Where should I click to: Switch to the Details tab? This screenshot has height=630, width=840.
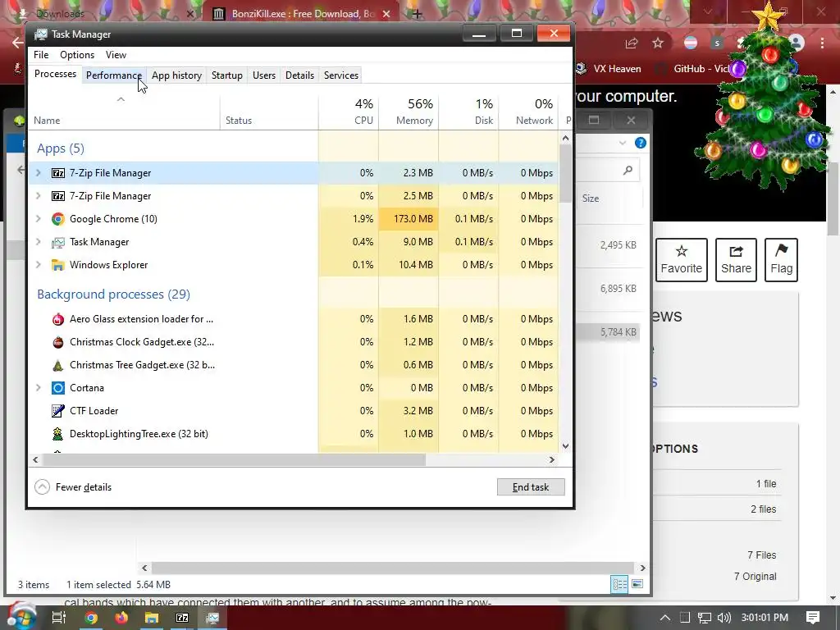(x=299, y=75)
